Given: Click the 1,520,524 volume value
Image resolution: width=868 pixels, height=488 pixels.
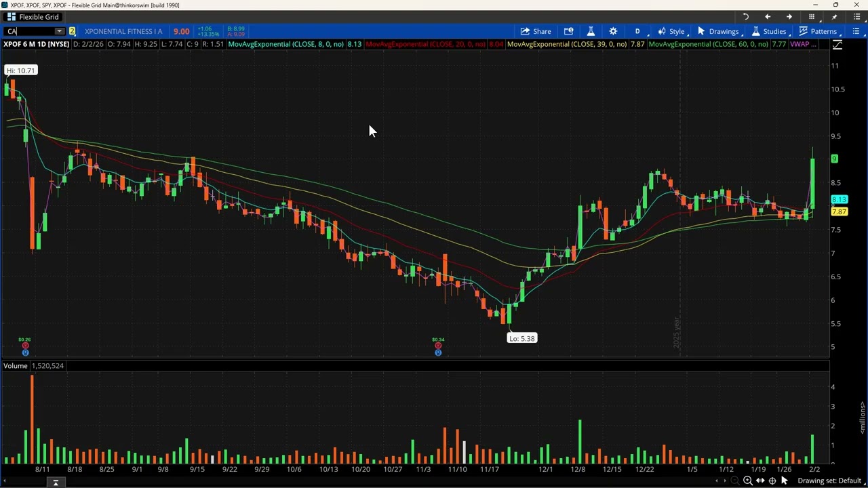Looking at the screenshot, I should coord(47,366).
